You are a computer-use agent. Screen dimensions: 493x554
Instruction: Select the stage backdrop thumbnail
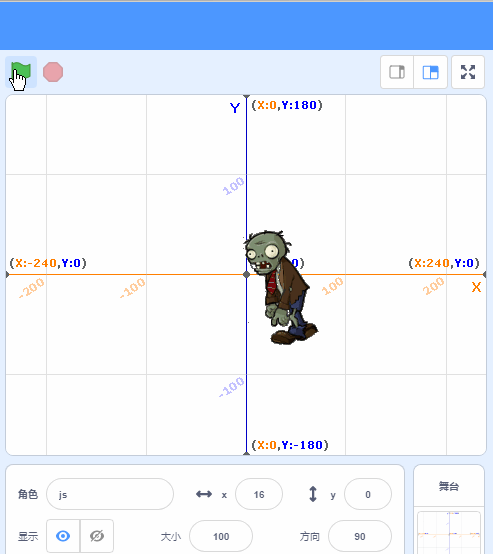[x=449, y=532]
